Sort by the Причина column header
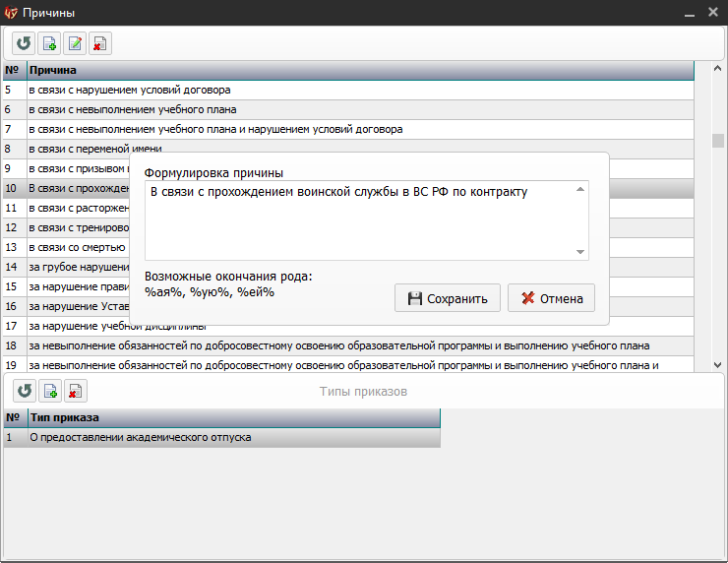Viewport: 728px width, 563px height. [354, 70]
